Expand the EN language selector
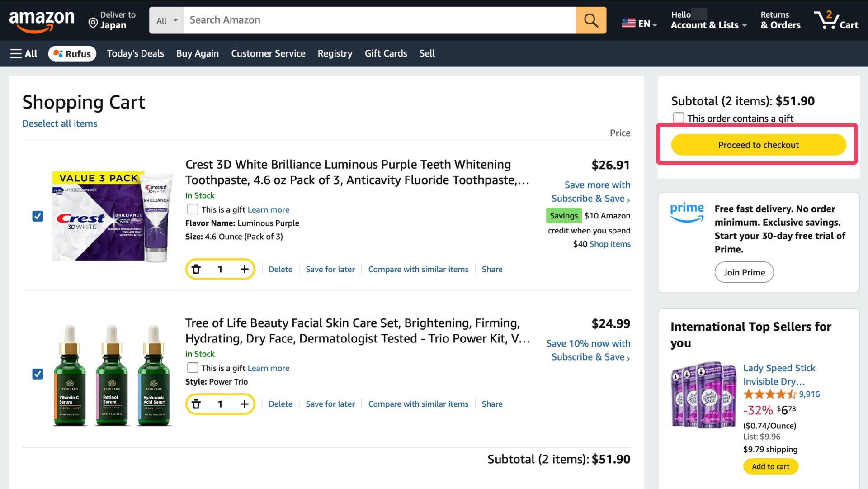Viewport: 868px width, 489px height. [x=639, y=24]
